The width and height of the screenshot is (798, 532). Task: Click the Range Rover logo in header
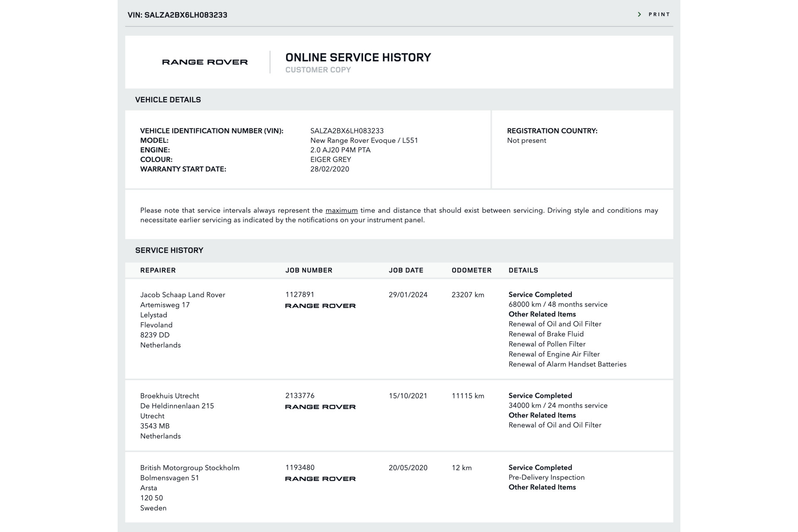[x=204, y=62]
